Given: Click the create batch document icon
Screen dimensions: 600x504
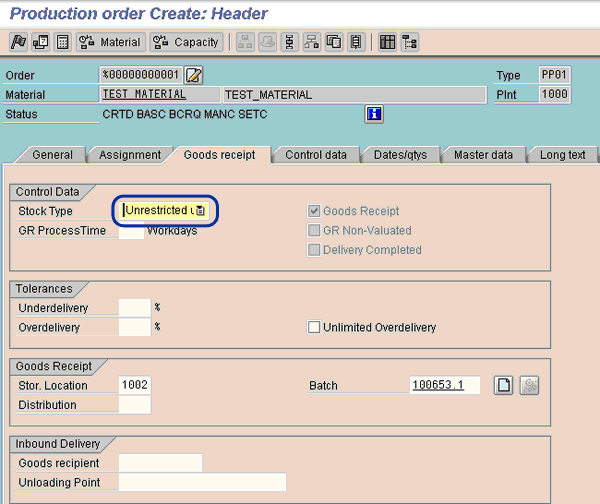Looking at the screenshot, I should 505,385.
